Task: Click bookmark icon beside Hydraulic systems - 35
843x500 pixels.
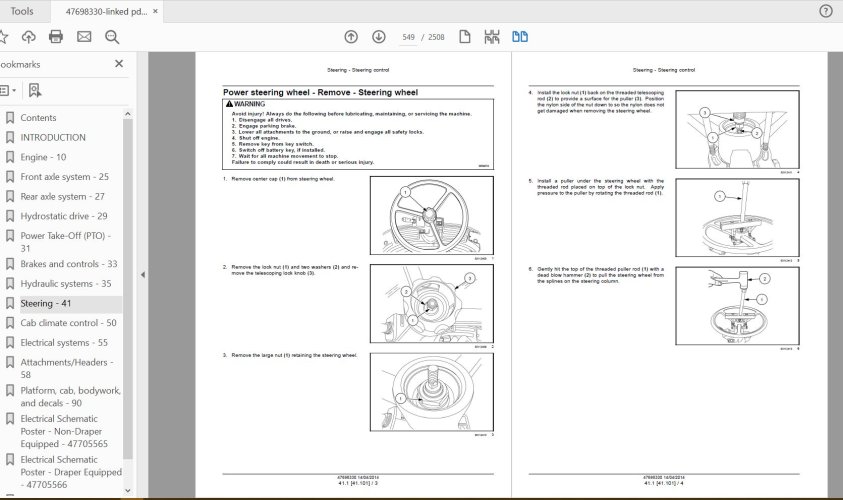Action: [10, 284]
